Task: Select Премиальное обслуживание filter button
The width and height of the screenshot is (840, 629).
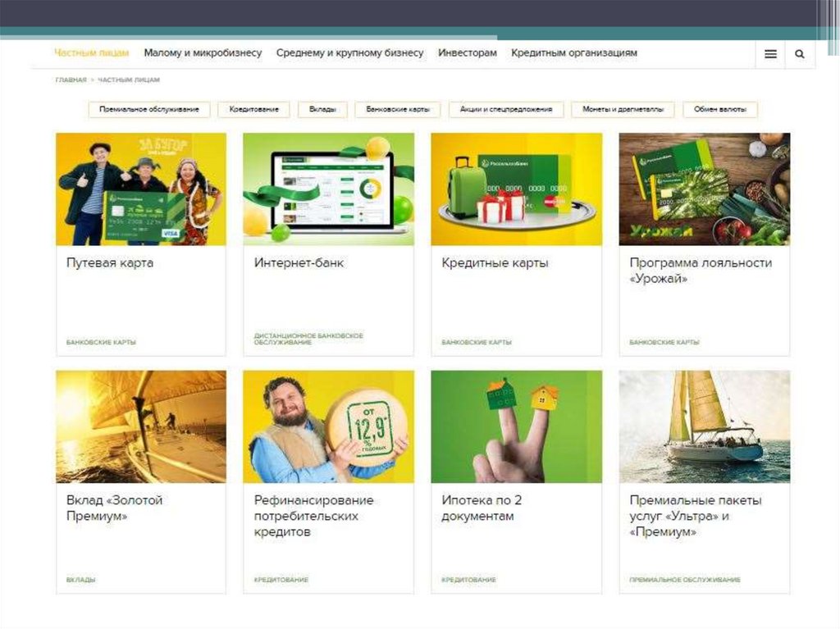Action: click(x=149, y=109)
